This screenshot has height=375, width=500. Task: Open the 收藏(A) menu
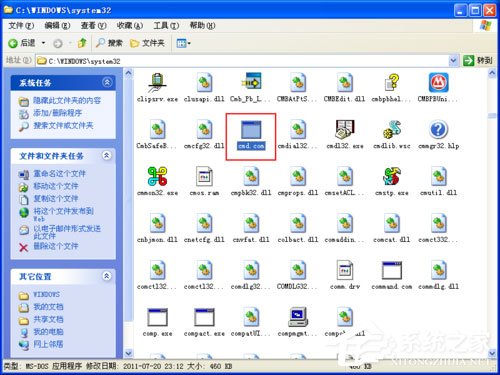pyautogui.click(x=130, y=25)
